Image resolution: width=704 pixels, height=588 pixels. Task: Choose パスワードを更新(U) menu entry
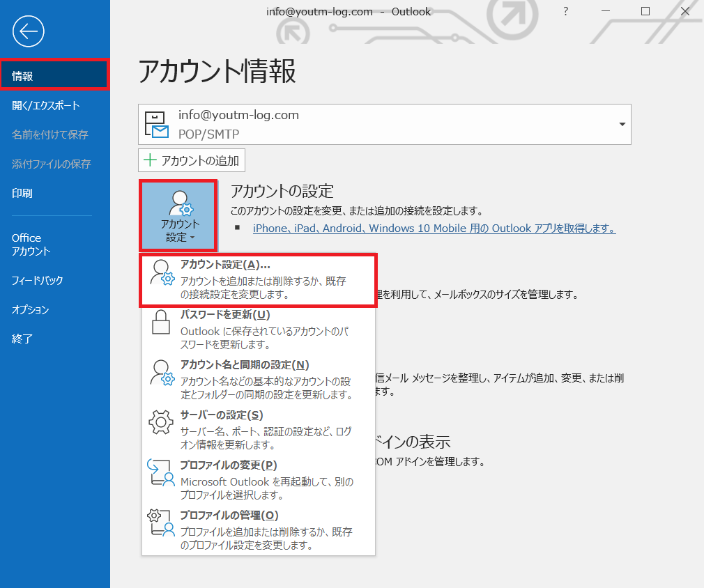tap(258, 330)
